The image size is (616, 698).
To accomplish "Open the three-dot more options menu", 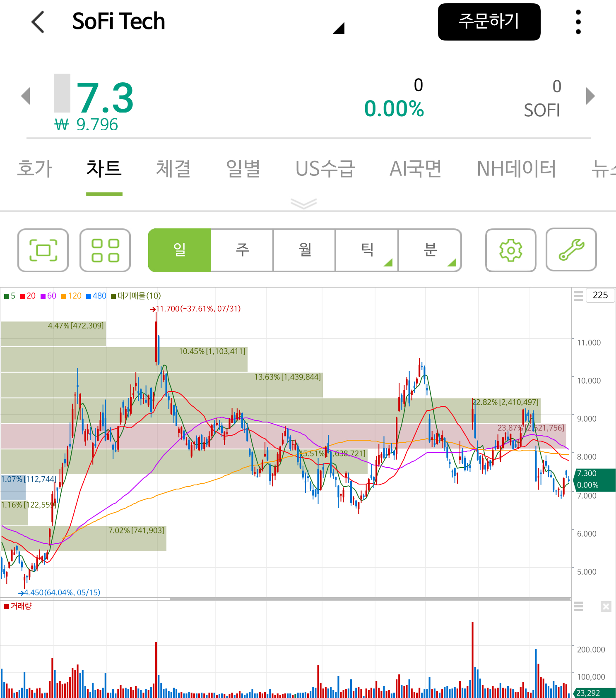I will pos(578,22).
